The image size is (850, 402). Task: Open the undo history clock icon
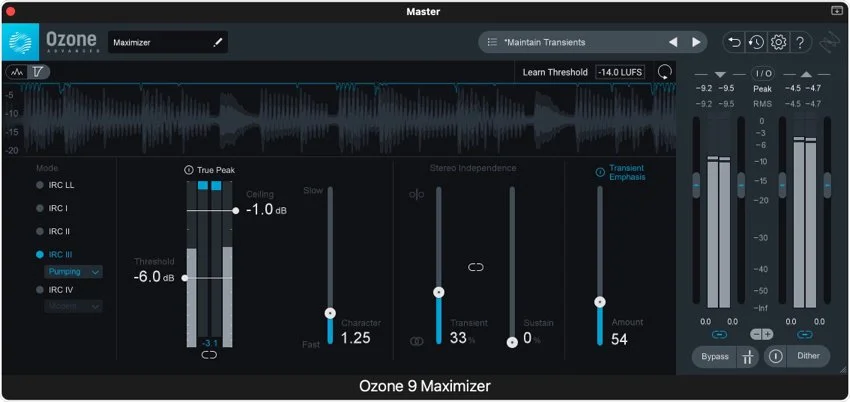tap(756, 42)
